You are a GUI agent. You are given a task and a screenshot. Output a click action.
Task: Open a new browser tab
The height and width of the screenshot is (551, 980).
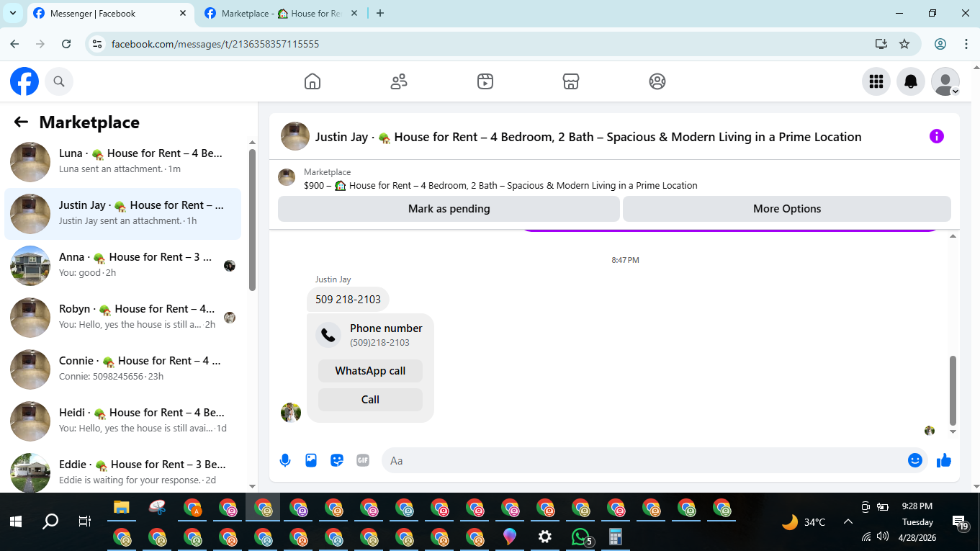coord(380,13)
